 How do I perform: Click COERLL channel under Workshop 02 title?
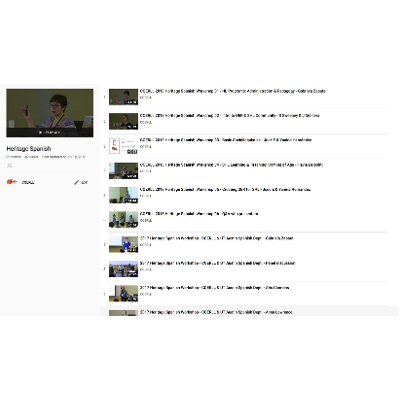click(146, 122)
